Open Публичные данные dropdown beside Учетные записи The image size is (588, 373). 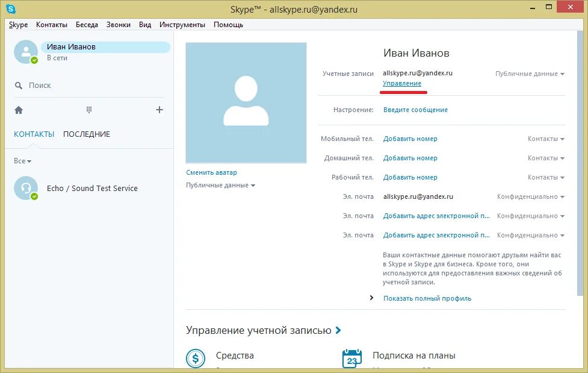pos(530,74)
